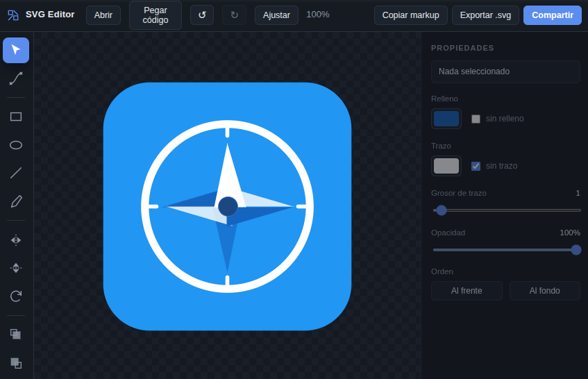Activate the pencil freehand tool
588x379 pixels.
(16, 201)
